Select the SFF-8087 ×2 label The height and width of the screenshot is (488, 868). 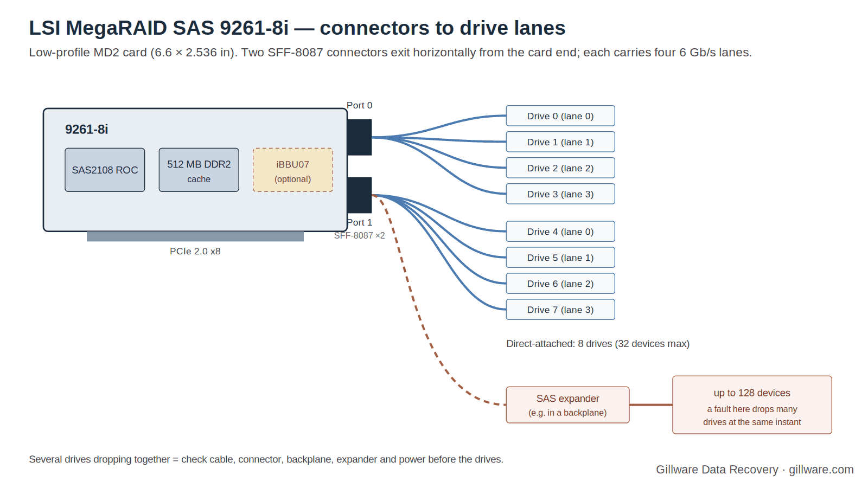359,235
